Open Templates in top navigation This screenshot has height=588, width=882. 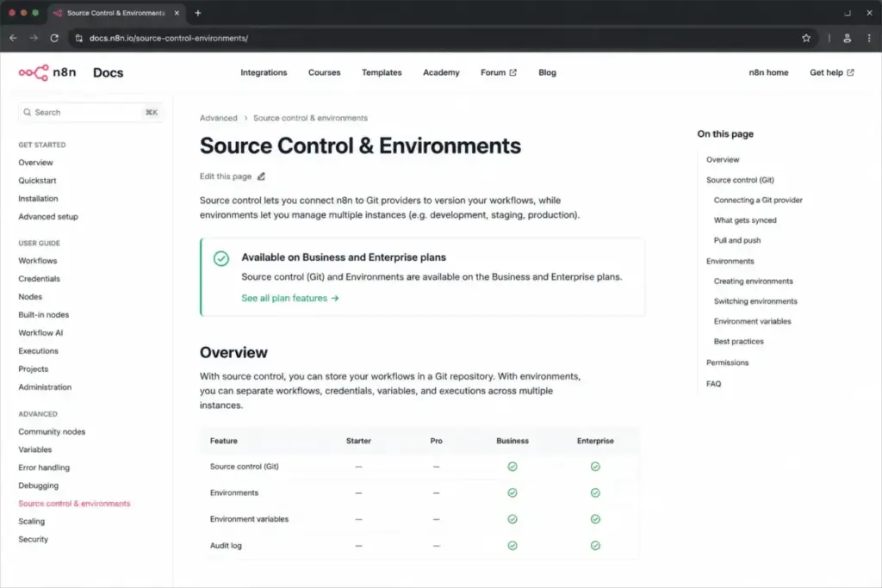click(382, 72)
